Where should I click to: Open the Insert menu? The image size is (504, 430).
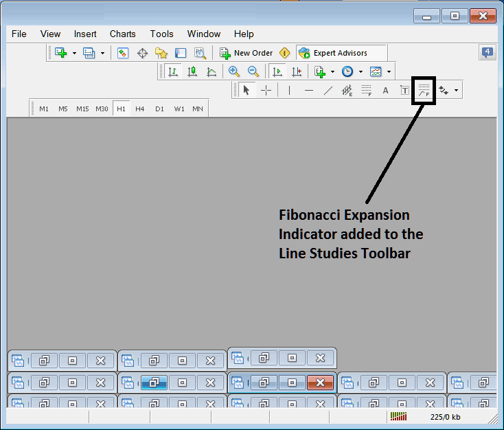[x=85, y=34]
